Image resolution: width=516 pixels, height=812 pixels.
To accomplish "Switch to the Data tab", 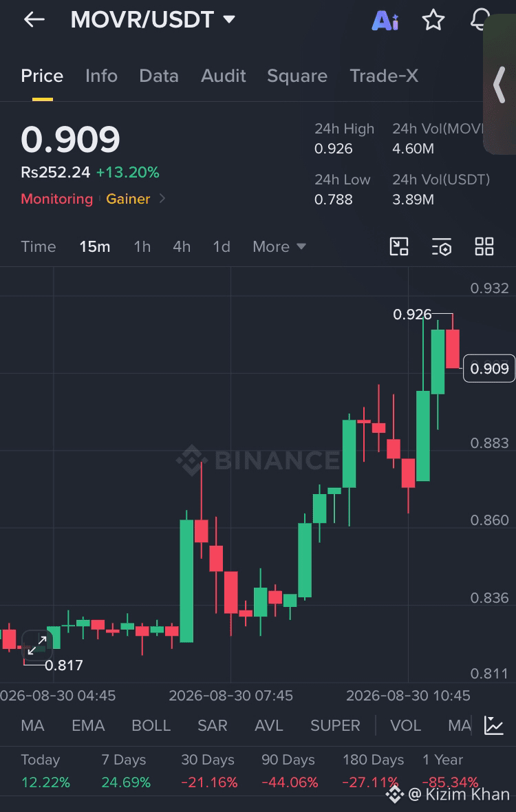I will coord(159,76).
